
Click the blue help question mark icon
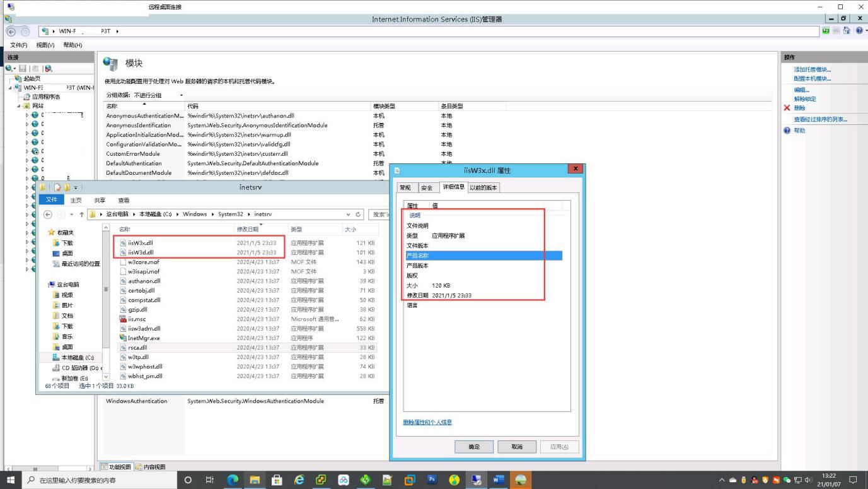pyautogui.click(x=787, y=131)
